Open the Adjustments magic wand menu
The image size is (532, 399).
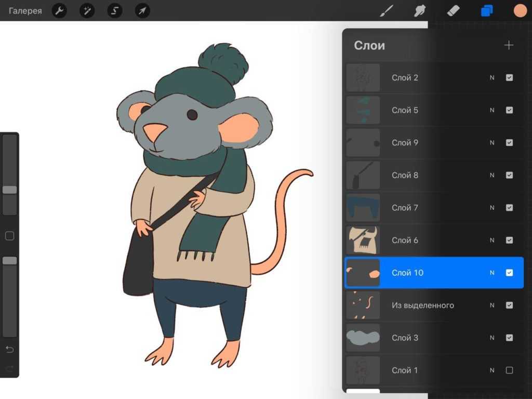[x=87, y=10]
